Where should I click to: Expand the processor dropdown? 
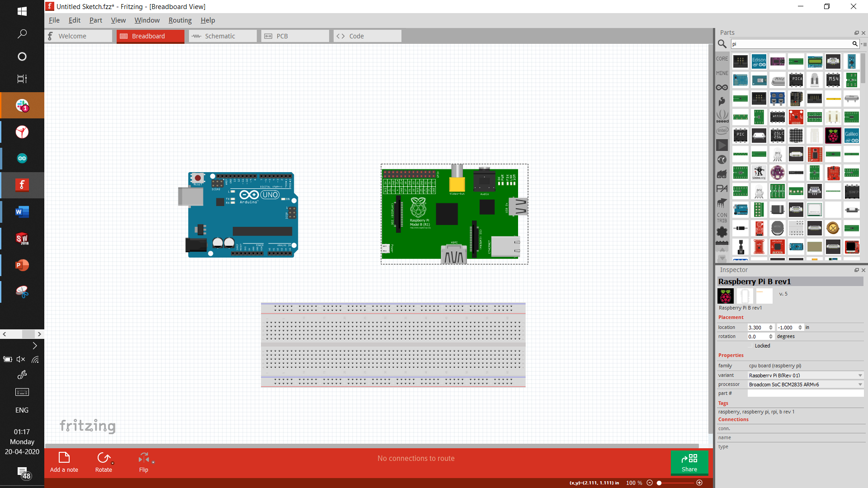pyautogui.click(x=860, y=385)
